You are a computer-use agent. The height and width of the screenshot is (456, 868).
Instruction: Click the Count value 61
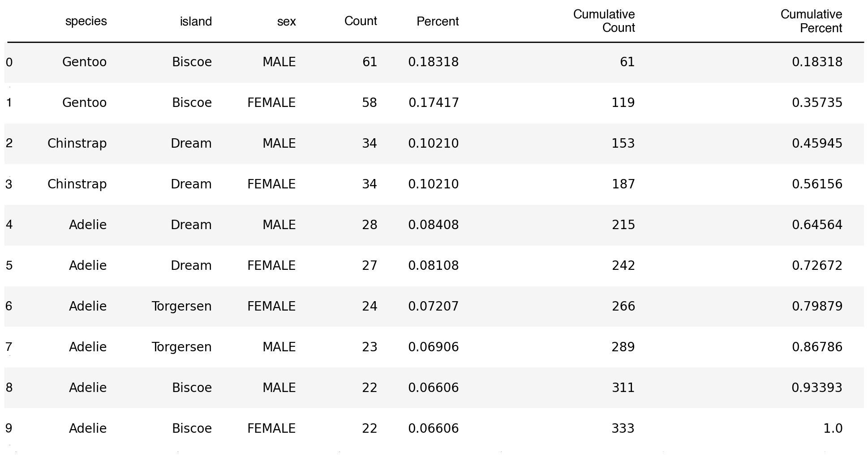[370, 62]
